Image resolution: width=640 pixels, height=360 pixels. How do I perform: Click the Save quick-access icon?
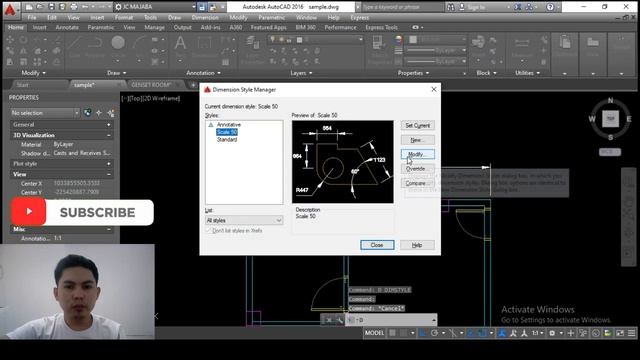[51, 7]
